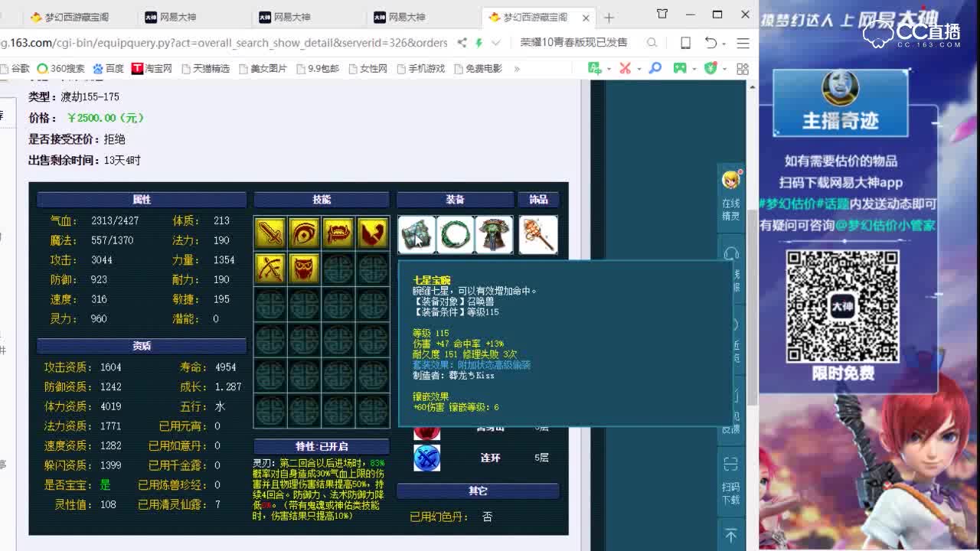Open the 美女图片 bookmark
Screen dimensions: 980x551
(263, 68)
